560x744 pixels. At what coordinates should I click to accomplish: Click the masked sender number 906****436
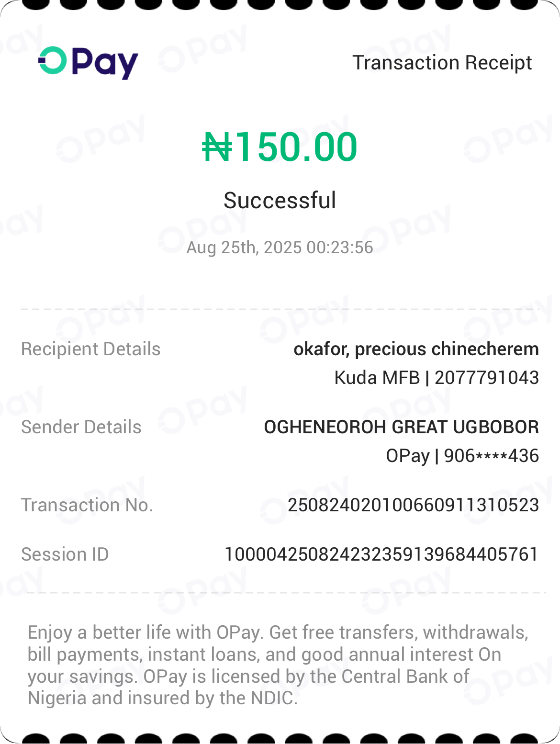(x=491, y=456)
